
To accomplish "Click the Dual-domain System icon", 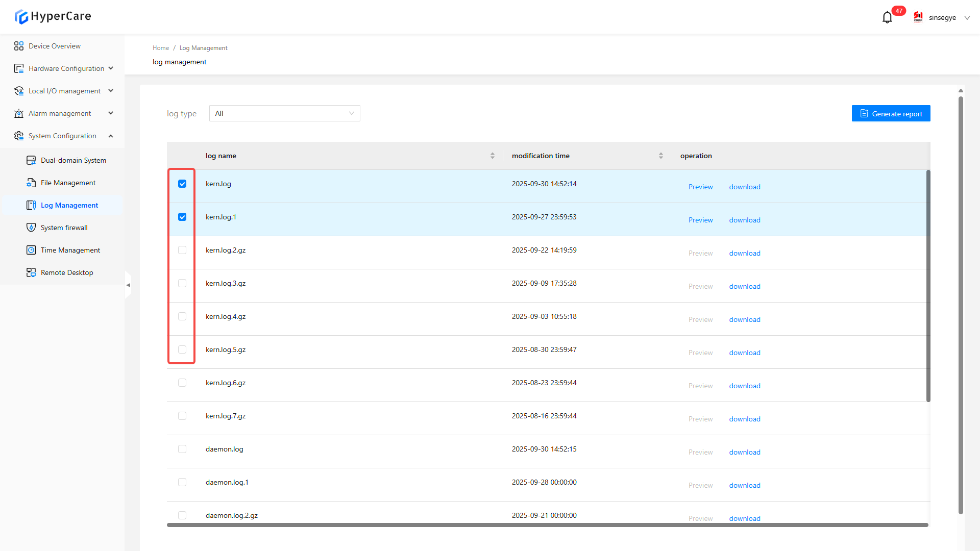I will [31, 160].
